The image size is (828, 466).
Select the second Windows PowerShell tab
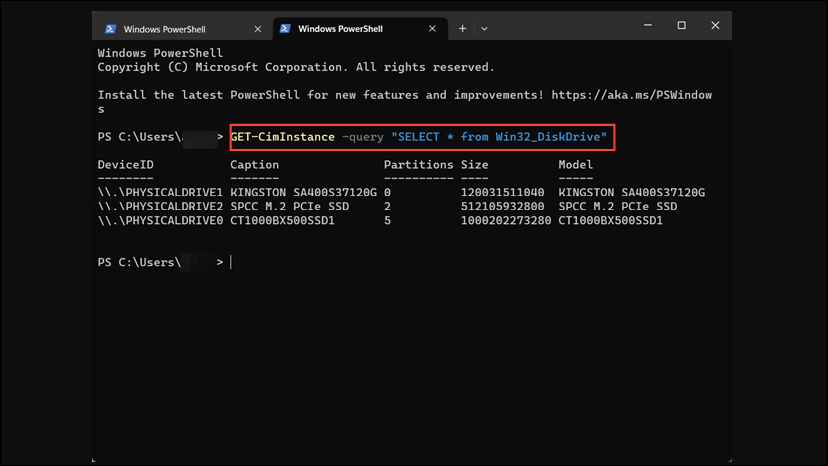tap(360, 29)
